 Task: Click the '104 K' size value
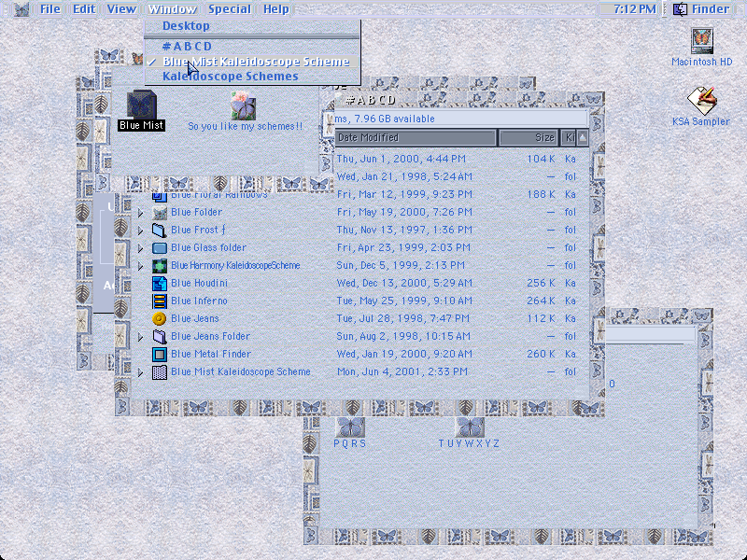click(x=541, y=159)
